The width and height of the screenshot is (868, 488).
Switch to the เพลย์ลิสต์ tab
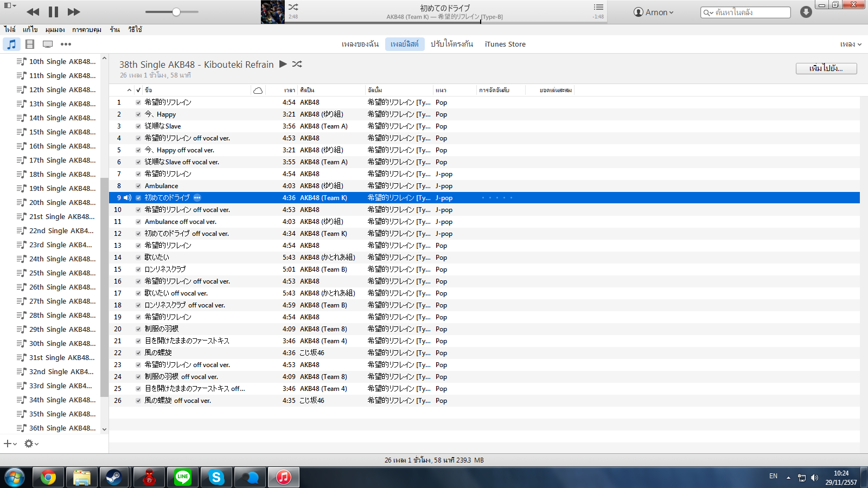pyautogui.click(x=405, y=44)
